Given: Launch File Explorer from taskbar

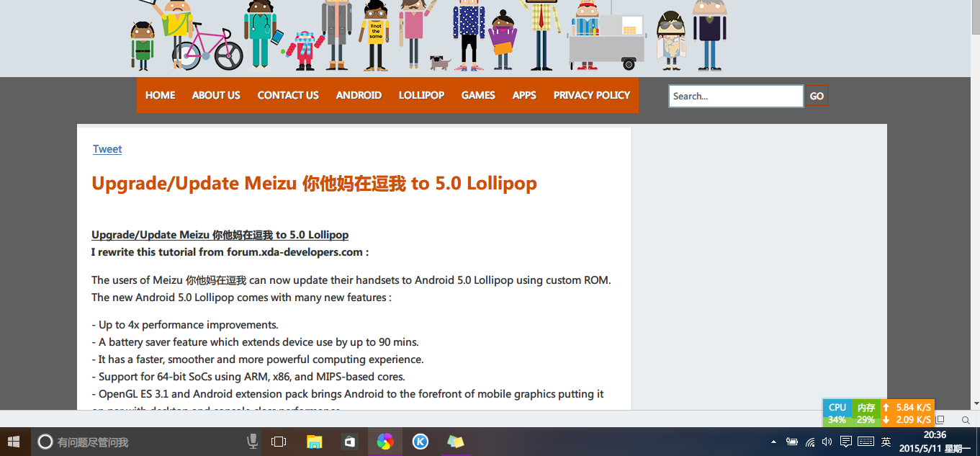Looking at the screenshot, I should click(315, 442).
